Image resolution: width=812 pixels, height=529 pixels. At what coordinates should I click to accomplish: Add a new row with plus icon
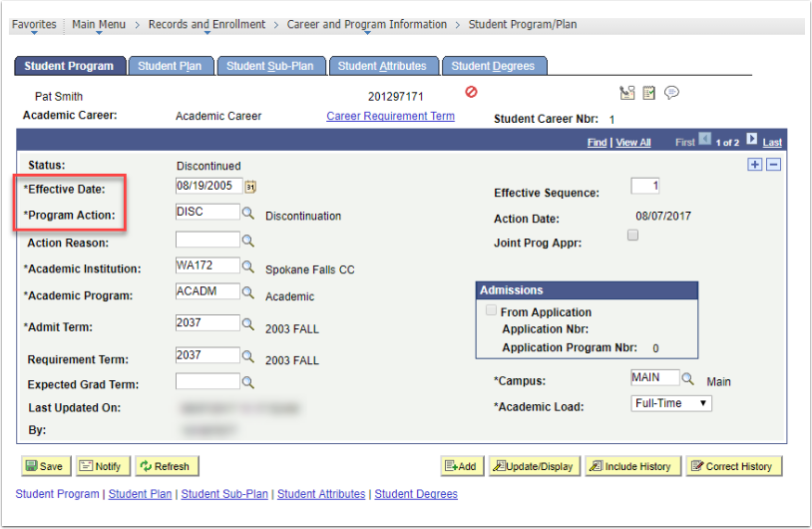[754, 165]
